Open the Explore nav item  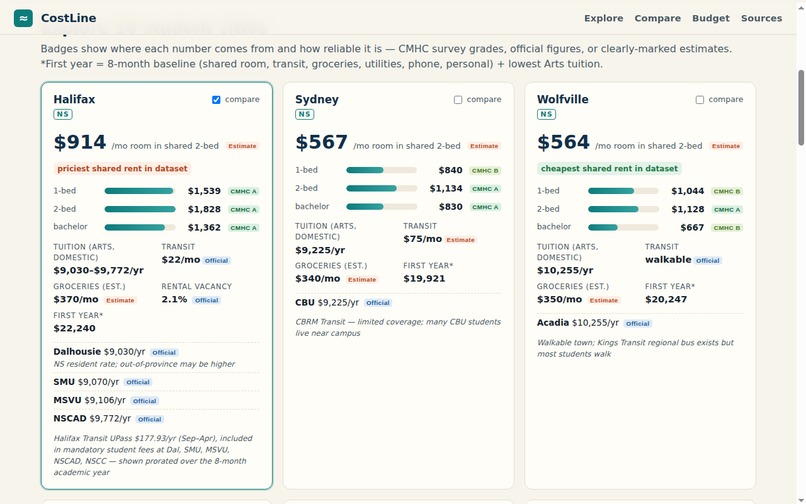coord(603,18)
